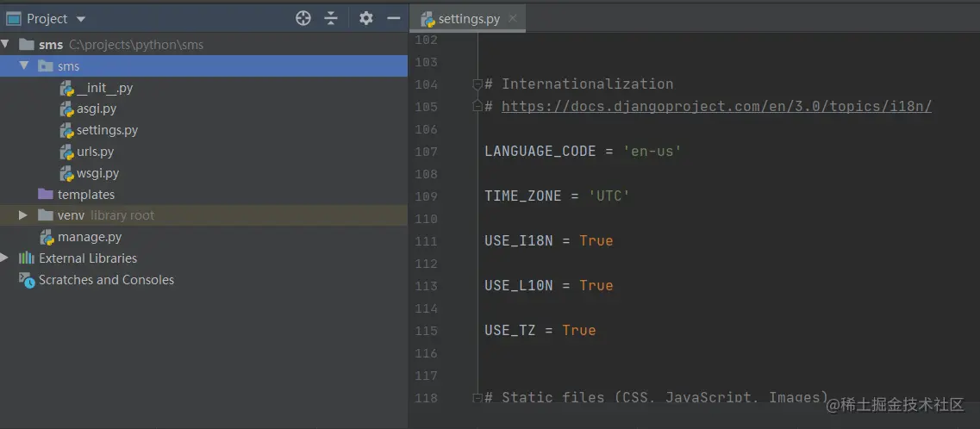Select the root sms project folder icon
Viewport: 980px width, 429px height.
coord(26,44)
